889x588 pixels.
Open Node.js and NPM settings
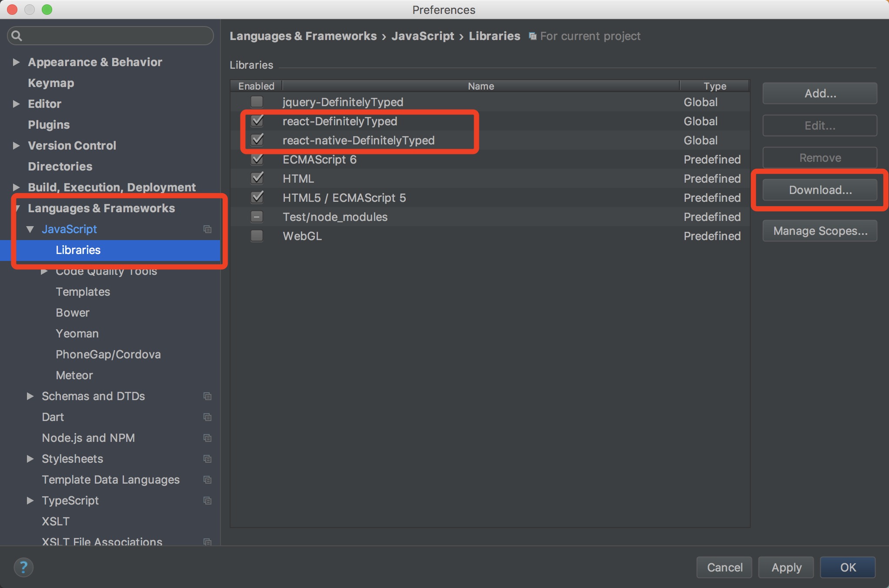(88, 438)
